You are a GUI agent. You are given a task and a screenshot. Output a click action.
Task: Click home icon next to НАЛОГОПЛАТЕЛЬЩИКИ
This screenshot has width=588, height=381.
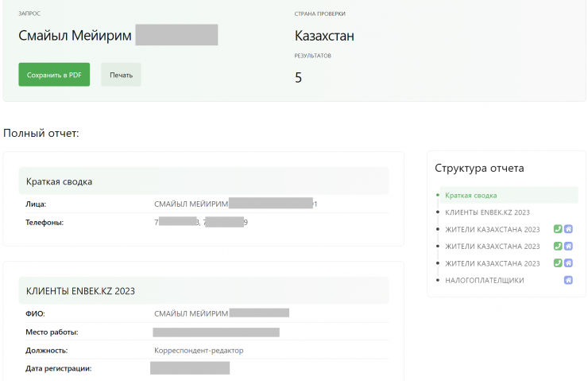(568, 280)
